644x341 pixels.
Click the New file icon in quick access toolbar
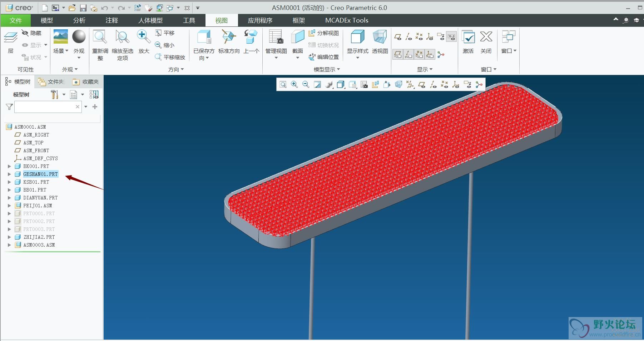45,8
